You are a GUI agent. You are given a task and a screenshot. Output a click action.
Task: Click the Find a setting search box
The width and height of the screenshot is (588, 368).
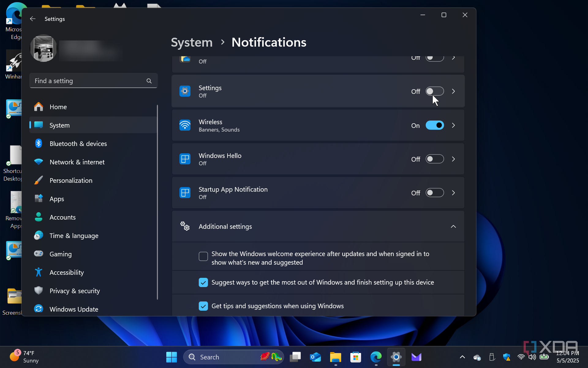pyautogui.click(x=93, y=81)
